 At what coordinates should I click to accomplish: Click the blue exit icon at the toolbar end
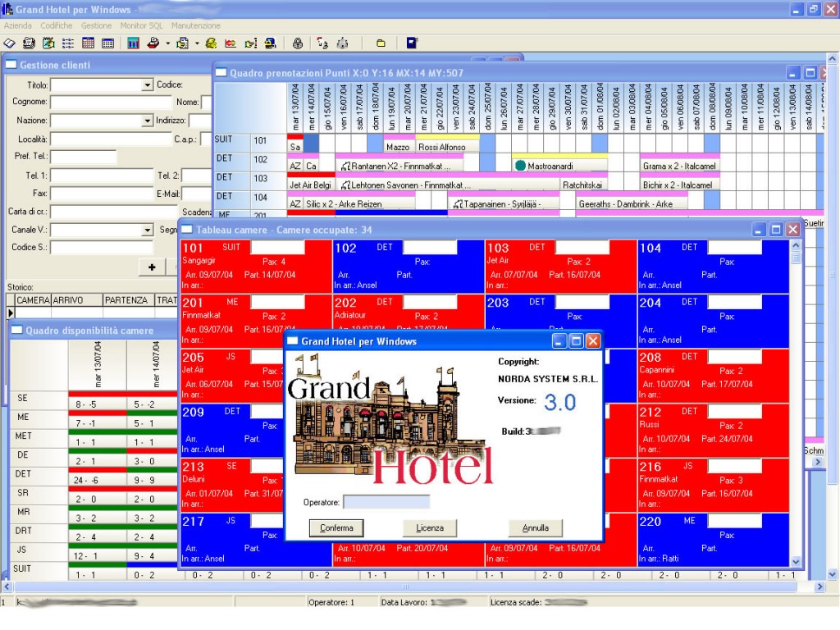(411, 43)
